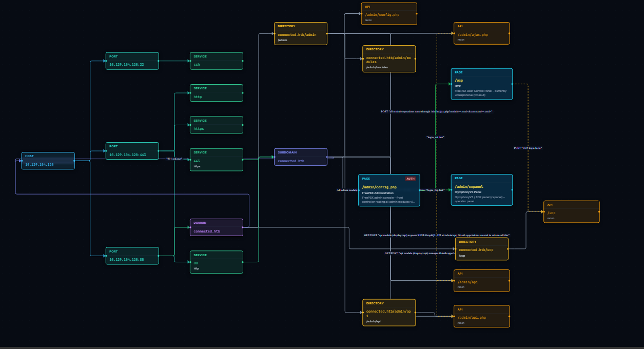Select the PORT node ending in :80
Viewport: 644px width, 349px height.
coord(132,256)
